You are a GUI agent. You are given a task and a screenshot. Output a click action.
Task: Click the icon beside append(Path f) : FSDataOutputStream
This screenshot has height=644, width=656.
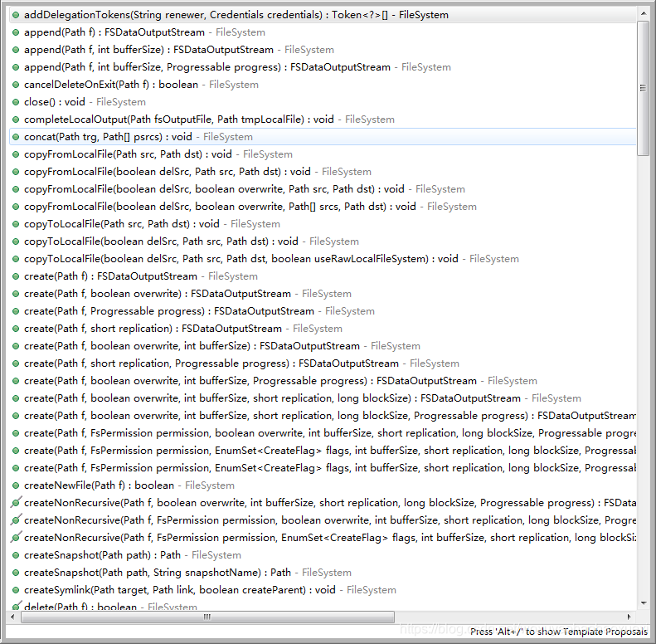pos(16,32)
